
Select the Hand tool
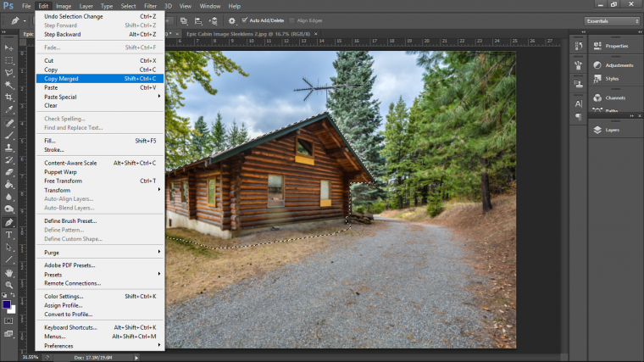pos(8,273)
